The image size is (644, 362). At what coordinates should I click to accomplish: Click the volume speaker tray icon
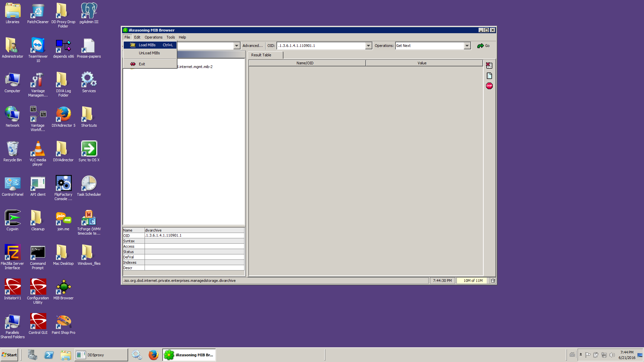(612, 355)
